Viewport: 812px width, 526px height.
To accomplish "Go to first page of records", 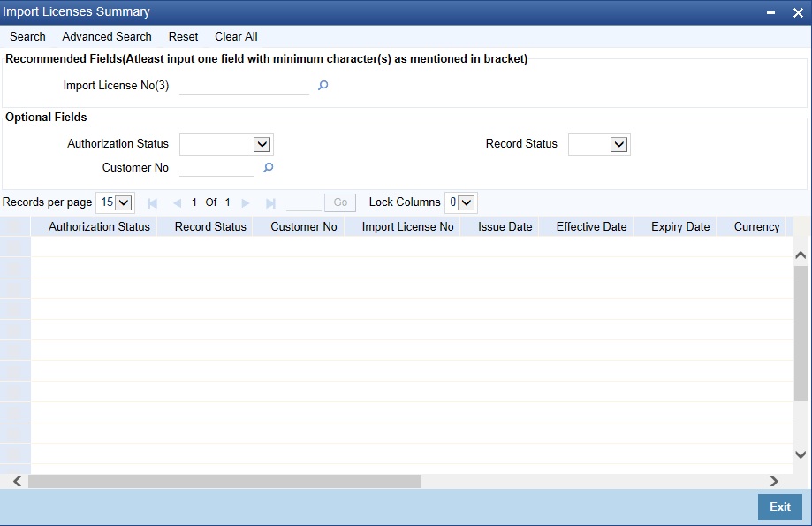I will [152, 203].
